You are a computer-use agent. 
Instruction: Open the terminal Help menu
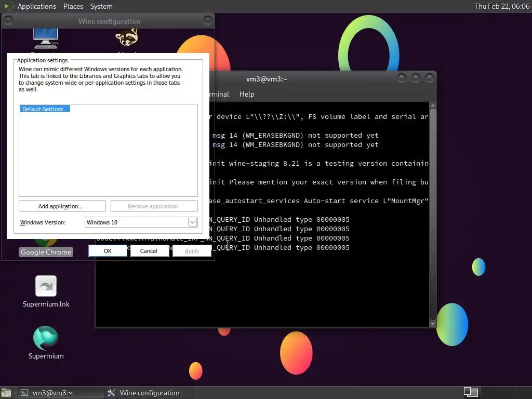coord(247,95)
